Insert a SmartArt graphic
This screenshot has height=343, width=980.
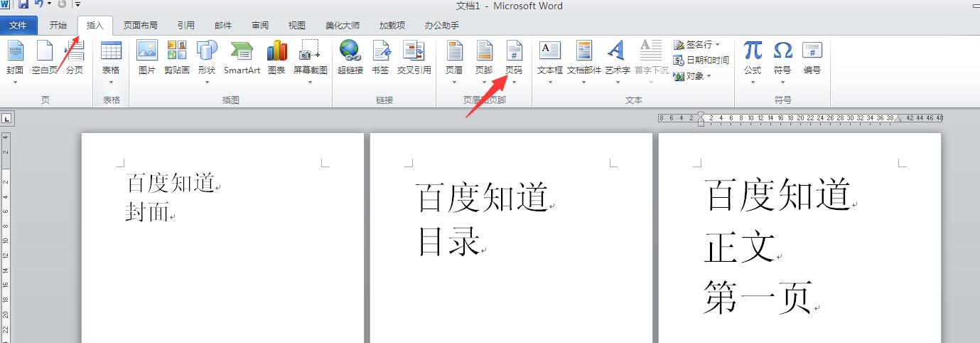click(242, 58)
